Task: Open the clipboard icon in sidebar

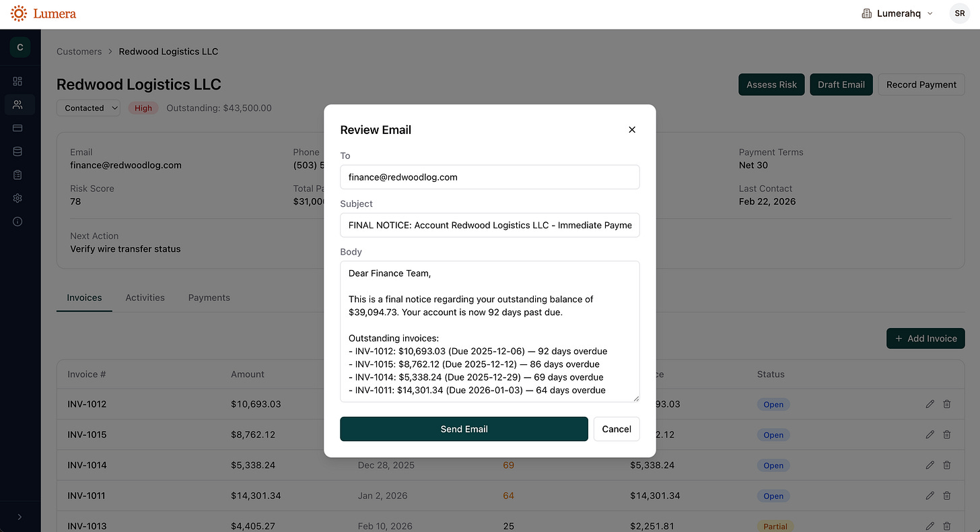Action: point(17,174)
